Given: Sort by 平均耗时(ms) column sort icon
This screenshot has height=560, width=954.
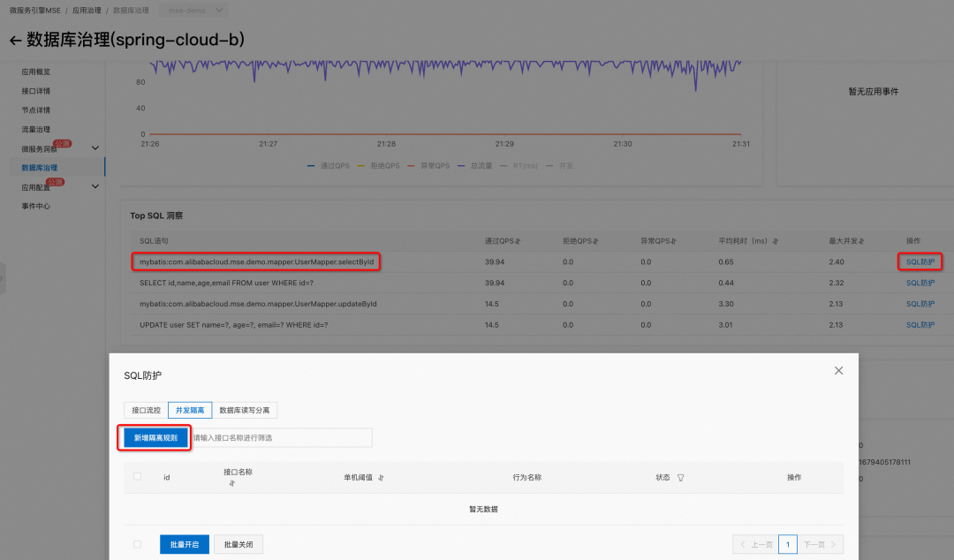Looking at the screenshot, I should coord(776,242).
